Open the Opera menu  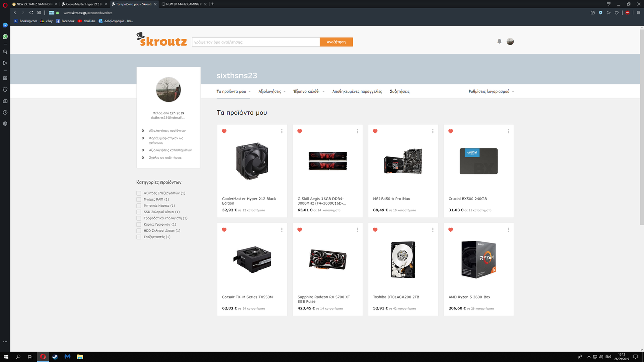pos(5,4)
